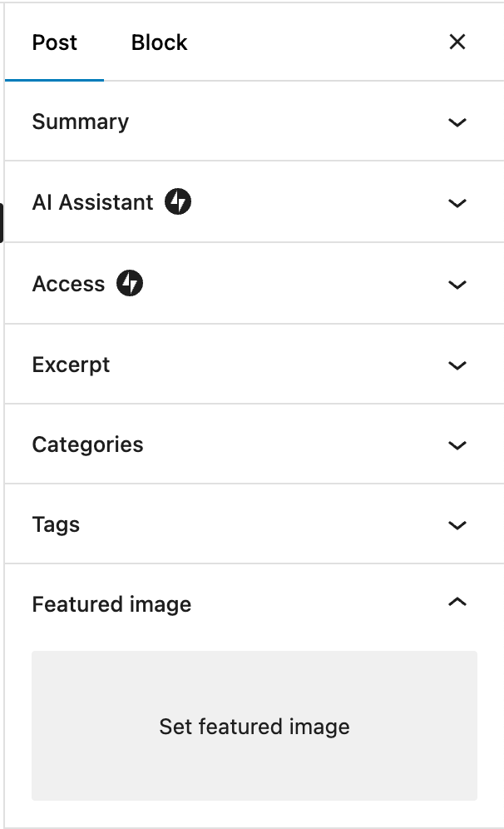504x829 pixels.
Task: Click the Featured image heading text
Action: (x=111, y=604)
